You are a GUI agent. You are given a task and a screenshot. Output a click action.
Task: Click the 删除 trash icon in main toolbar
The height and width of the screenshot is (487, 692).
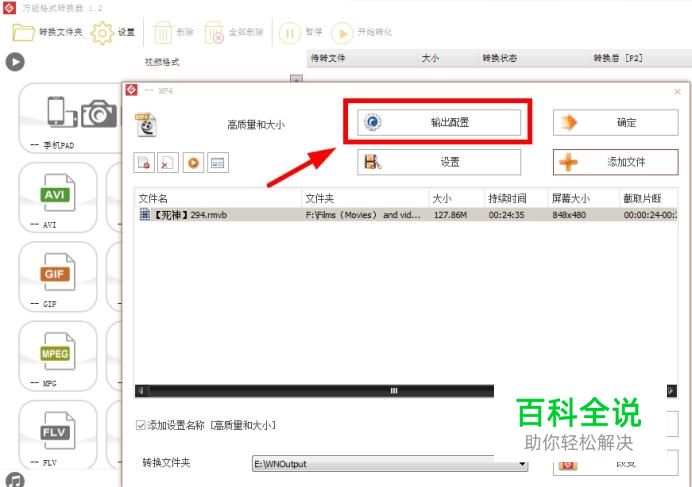tap(173, 32)
